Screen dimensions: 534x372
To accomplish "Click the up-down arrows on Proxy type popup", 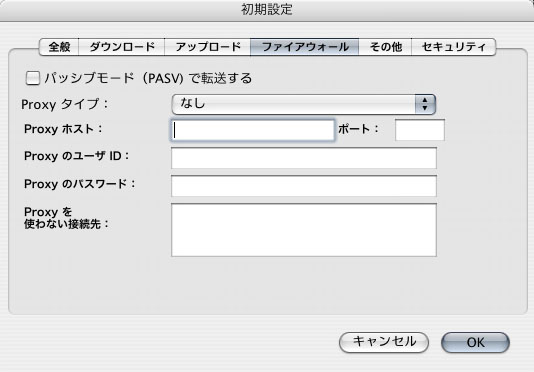I will [425, 104].
